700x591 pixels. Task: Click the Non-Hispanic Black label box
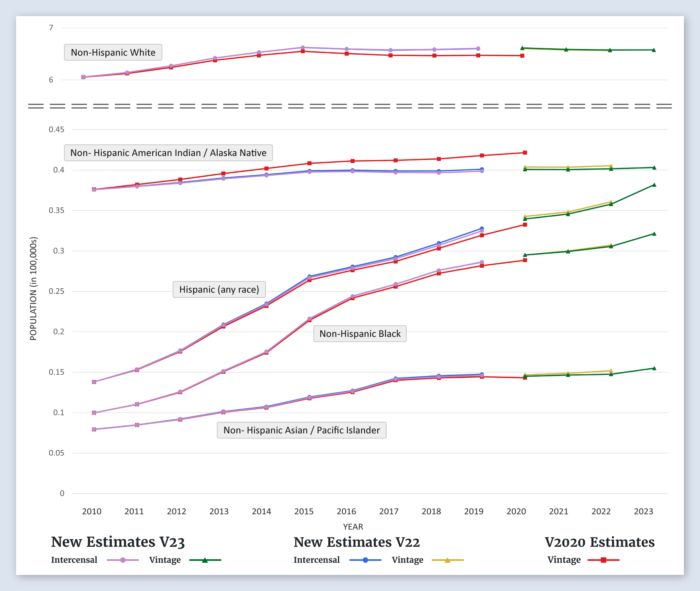click(360, 334)
